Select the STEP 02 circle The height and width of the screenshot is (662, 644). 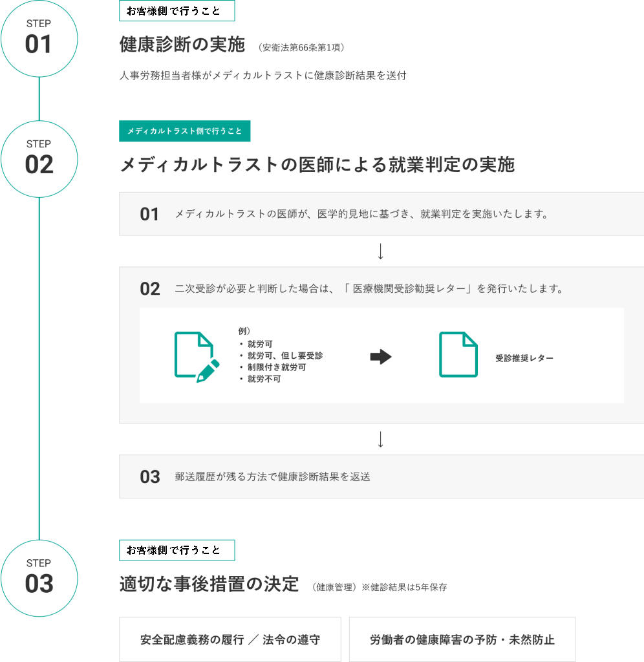(39, 159)
